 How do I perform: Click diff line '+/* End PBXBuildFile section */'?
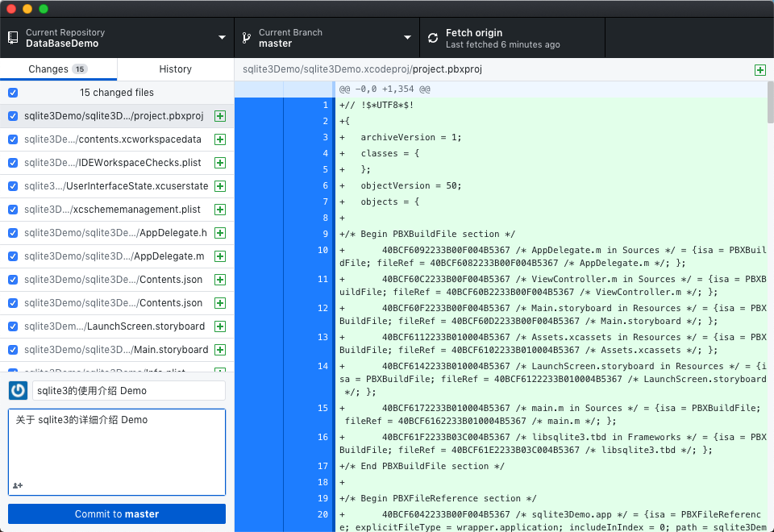pyautogui.click(x=422, y=466)
